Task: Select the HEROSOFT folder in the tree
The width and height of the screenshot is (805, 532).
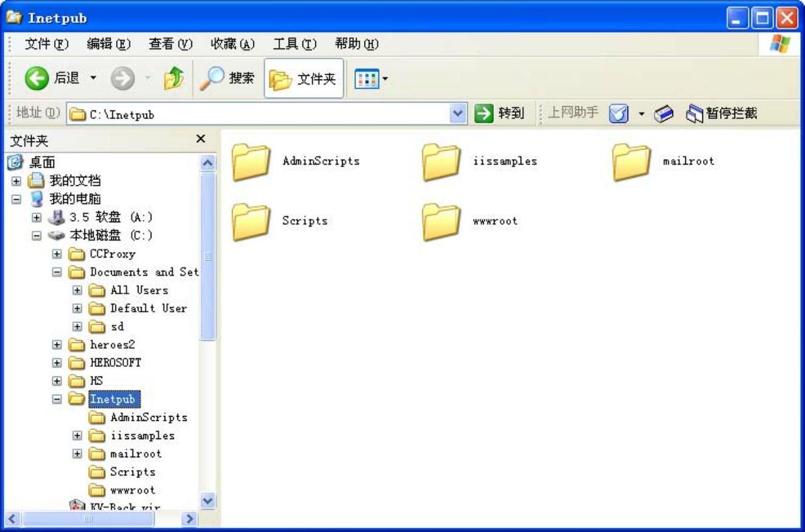Action: [x=115, y=363]
